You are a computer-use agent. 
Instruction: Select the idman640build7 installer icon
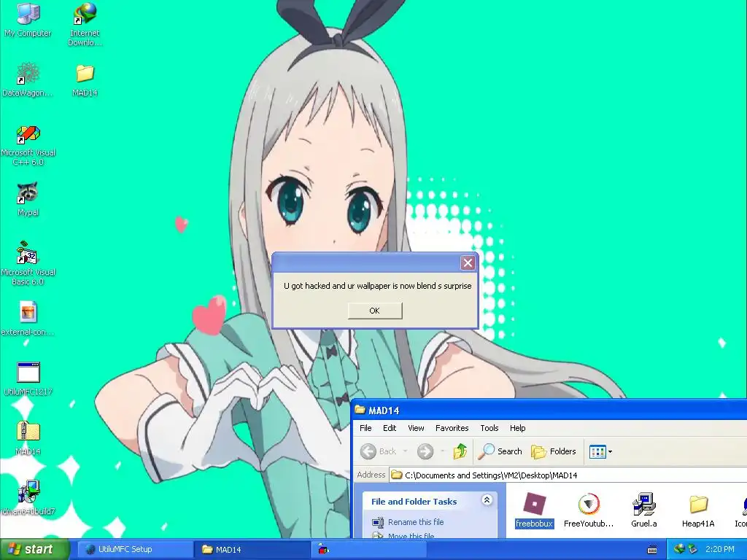tap(28, 497)
